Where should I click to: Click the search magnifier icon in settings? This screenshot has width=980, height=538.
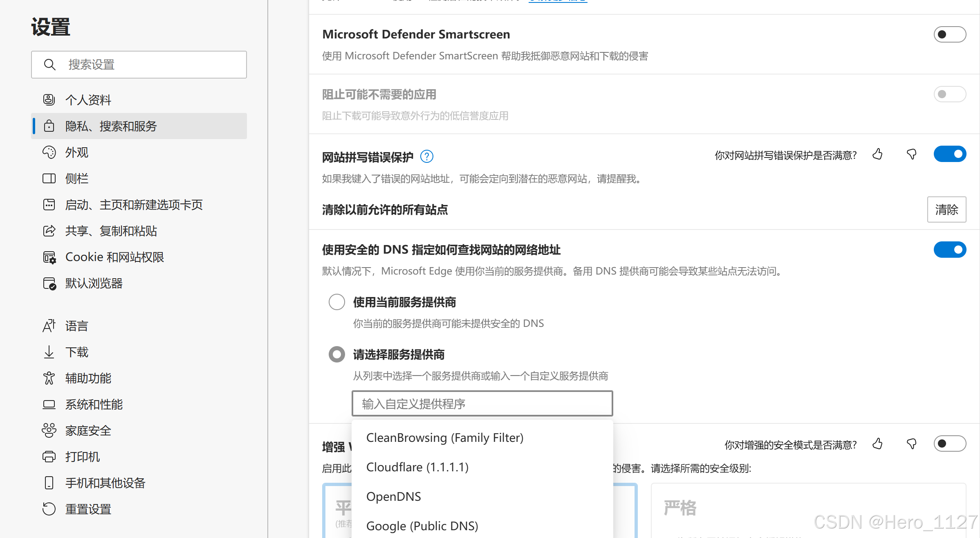click(49, 65)
